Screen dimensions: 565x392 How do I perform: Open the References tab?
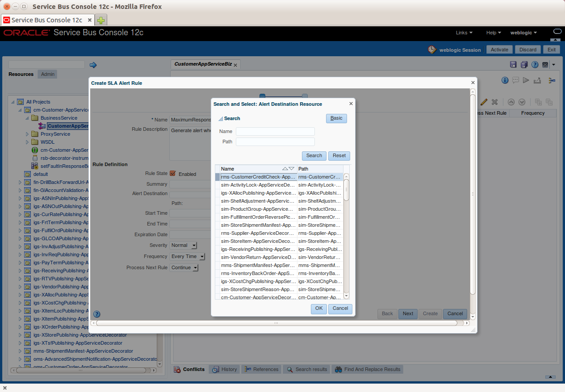[x=262, y=369]
